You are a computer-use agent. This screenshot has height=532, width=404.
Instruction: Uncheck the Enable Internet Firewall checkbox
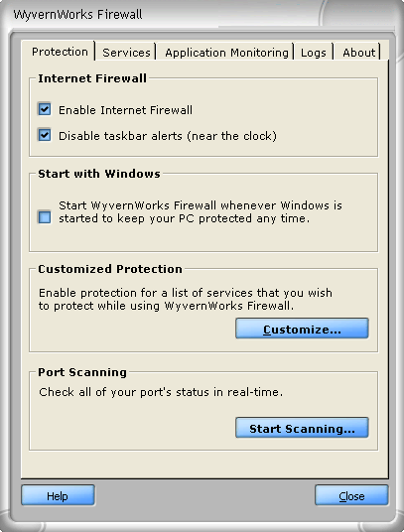click(x=45, y=109)
